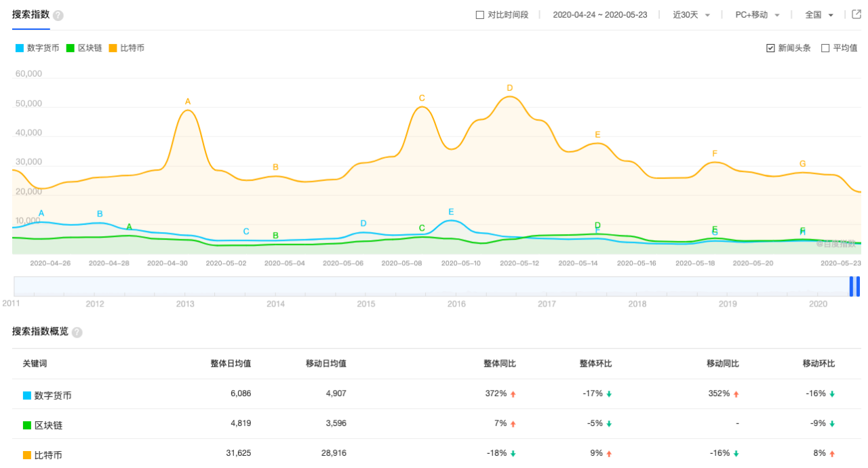Click news marker D on the 比特币 curve
This screenshot has height=468, width=868.
[x=509, y=89]
